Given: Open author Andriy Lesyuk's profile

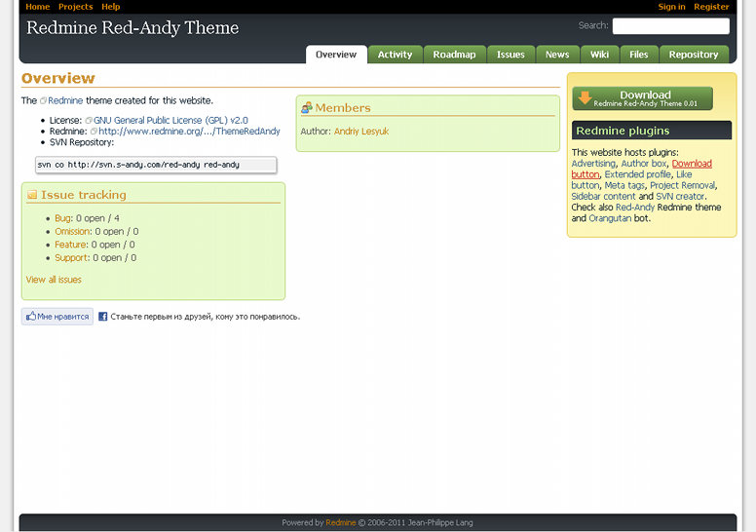Looking at the screenshot, I should (361, 131).
